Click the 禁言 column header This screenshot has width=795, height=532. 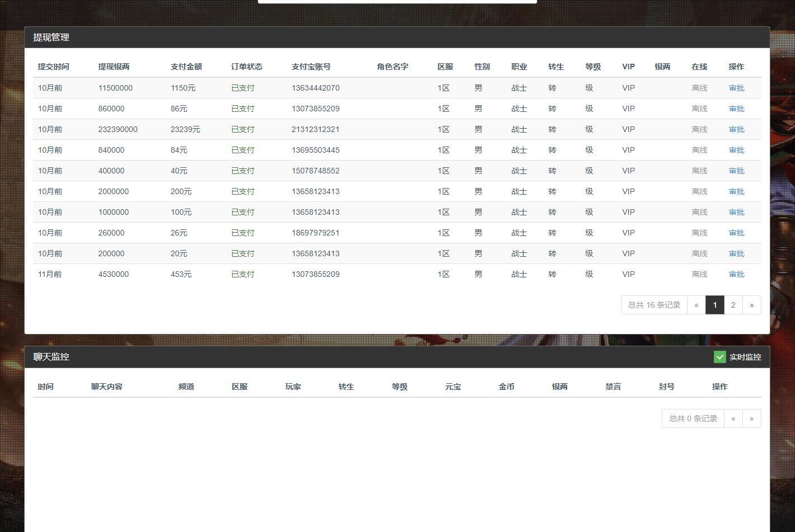[x=613, y=387]
